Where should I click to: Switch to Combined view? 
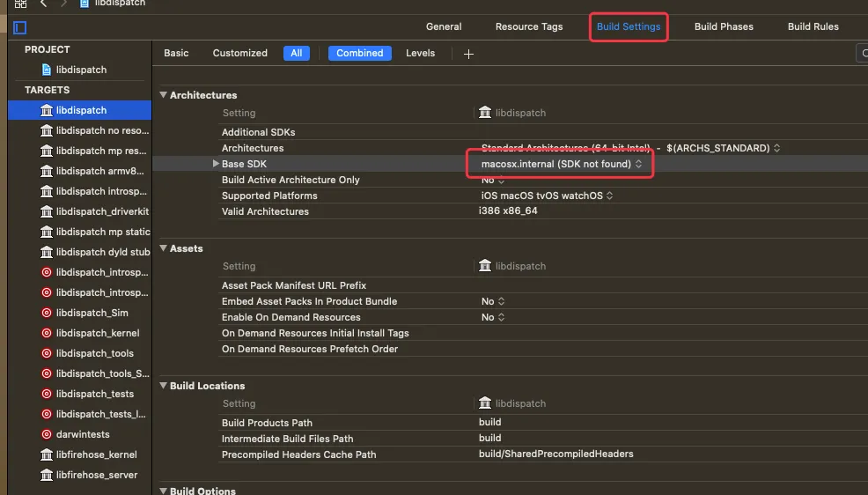[359, 53]
